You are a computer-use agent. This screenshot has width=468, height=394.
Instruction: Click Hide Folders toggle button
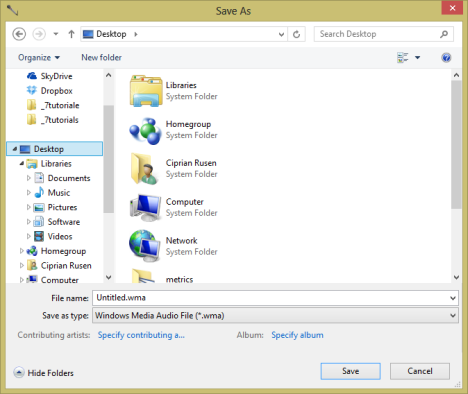44,373
